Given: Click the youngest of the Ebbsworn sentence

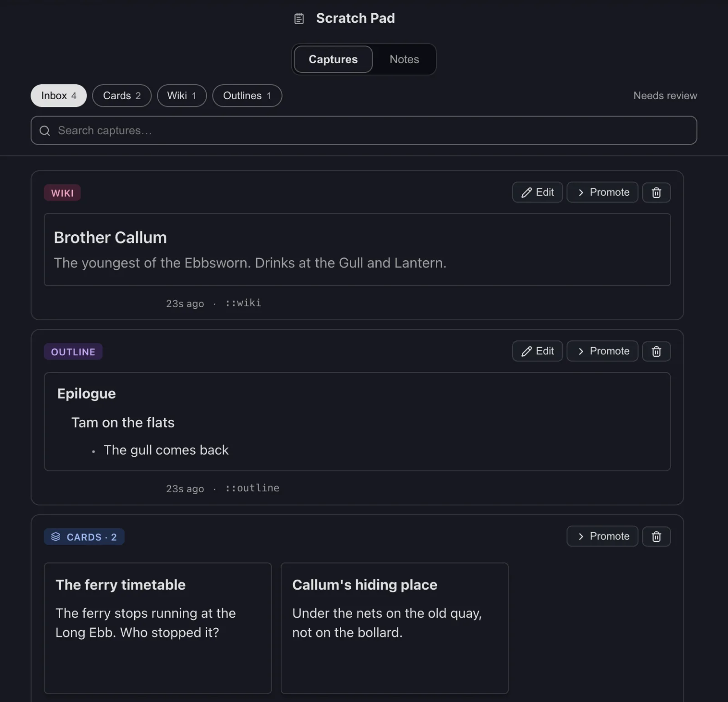Looking at the screenshot, I should 250,263.
